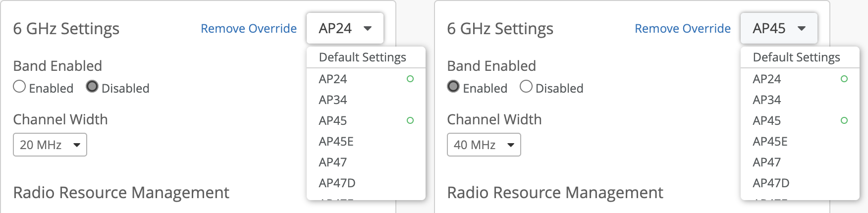Open the 20 MHz Channel Width dropdown
Screen dimensions: 868x213
[50, 145]
